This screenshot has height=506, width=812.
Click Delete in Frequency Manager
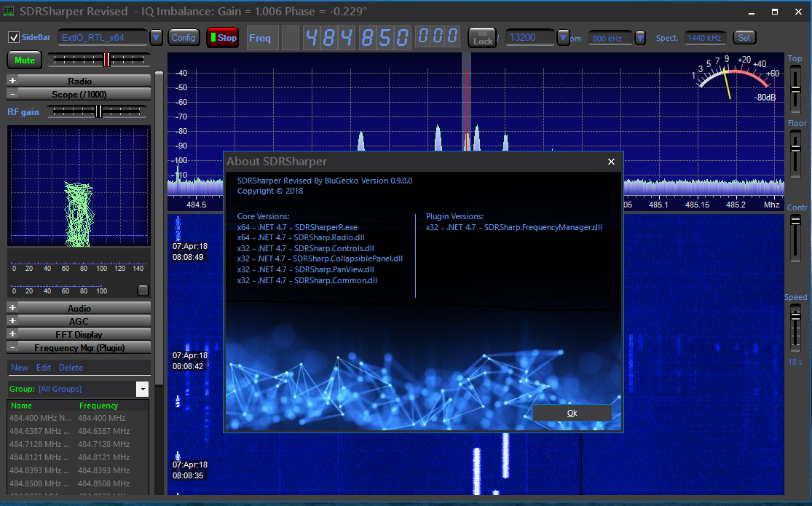click(x=71, y=368)
